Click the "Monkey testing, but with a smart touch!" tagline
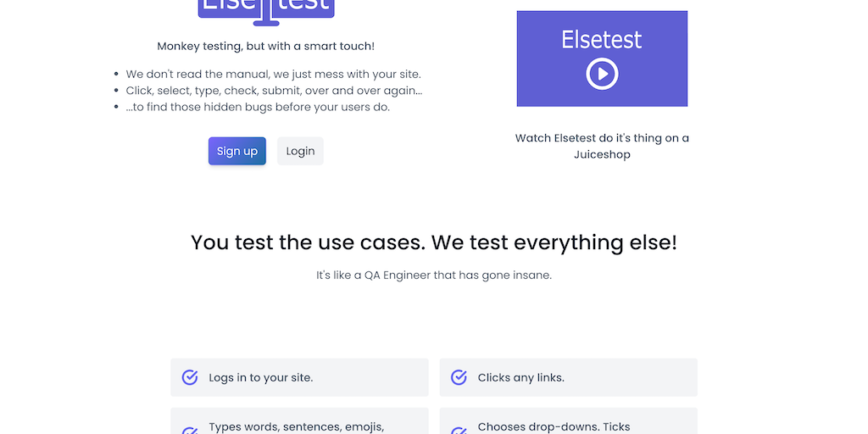This screenshot has width=868, height=434. pyautogui.click(x=265, y=46)
